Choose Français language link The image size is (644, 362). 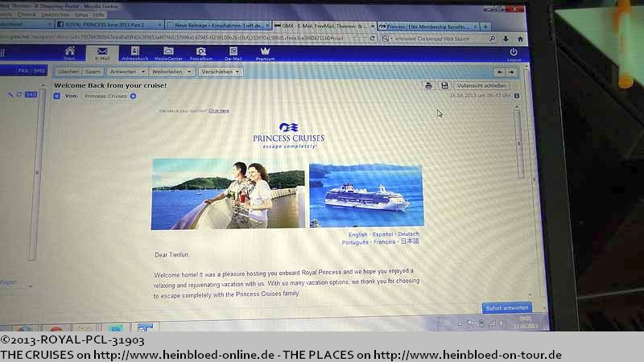[385, 242]
